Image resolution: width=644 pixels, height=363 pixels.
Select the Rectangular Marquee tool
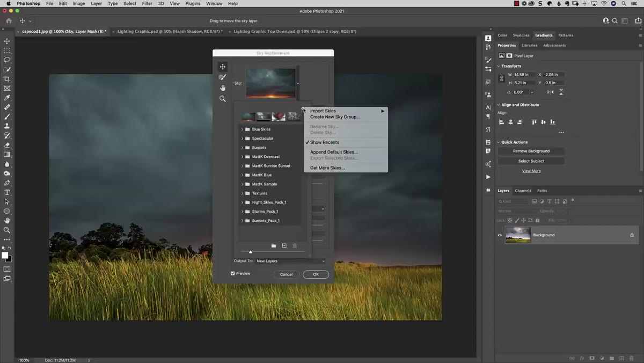tap(7, 50)
